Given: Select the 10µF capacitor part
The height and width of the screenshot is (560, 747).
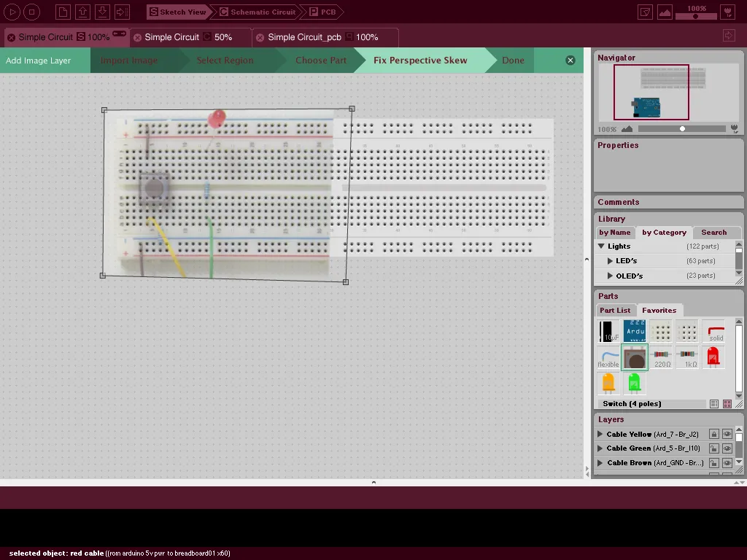Looking at the screenshot, I should 608,331.
